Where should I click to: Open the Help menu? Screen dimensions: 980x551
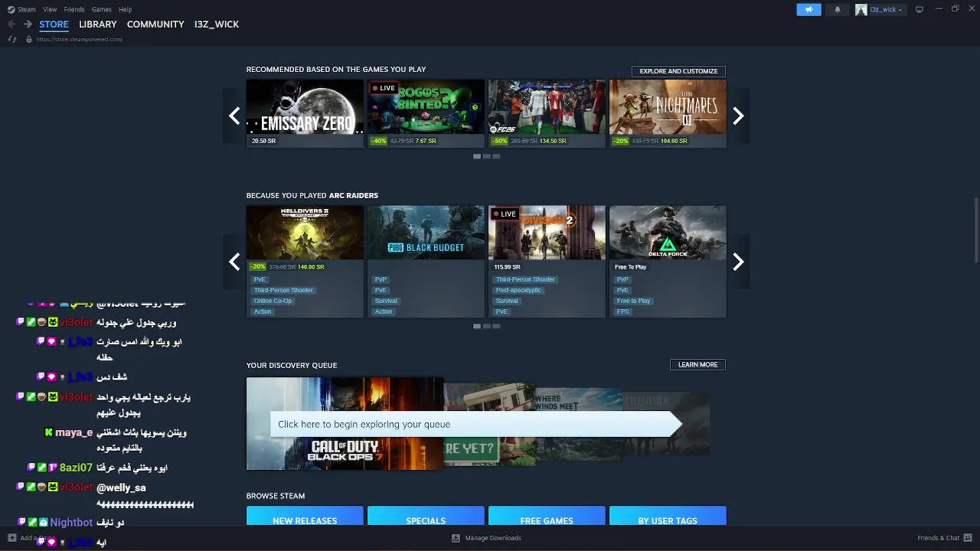[125, 9]
